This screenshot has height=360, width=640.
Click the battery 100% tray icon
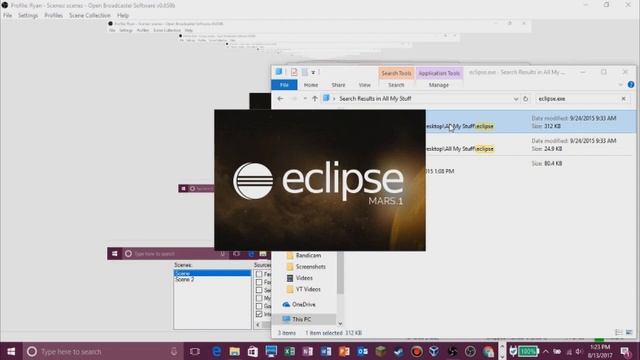(x=528, y=351)
